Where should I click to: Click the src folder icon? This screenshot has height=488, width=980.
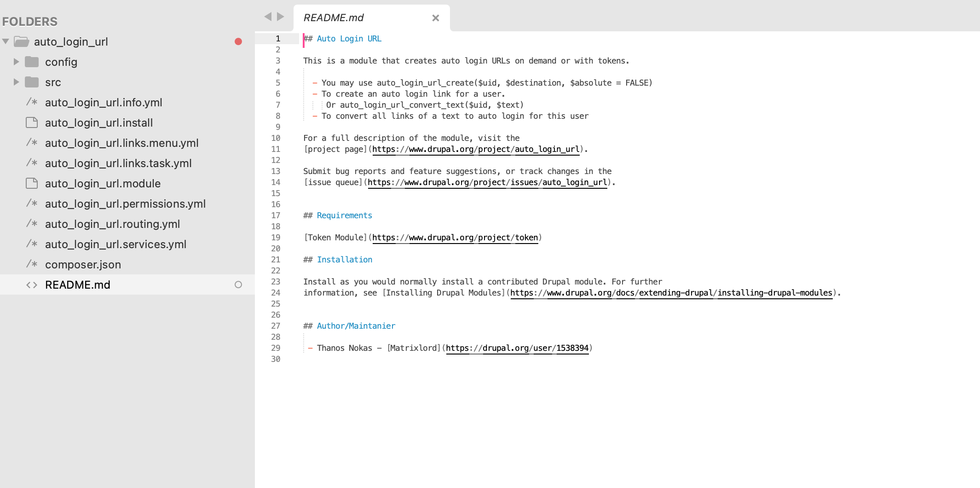(32, 82)
